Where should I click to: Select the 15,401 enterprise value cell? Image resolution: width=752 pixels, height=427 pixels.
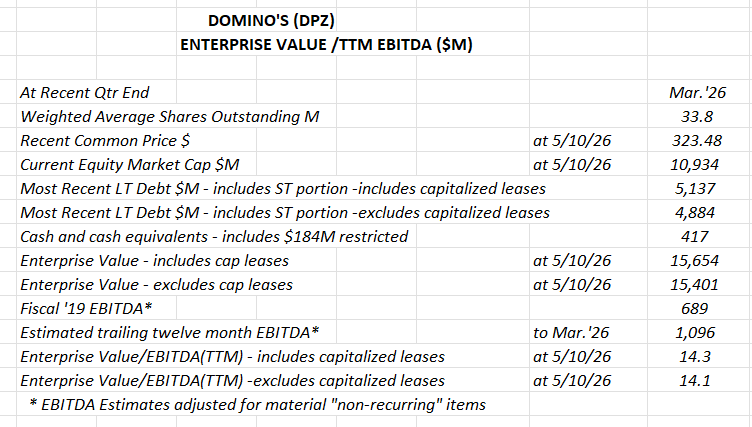pos(694,285)
